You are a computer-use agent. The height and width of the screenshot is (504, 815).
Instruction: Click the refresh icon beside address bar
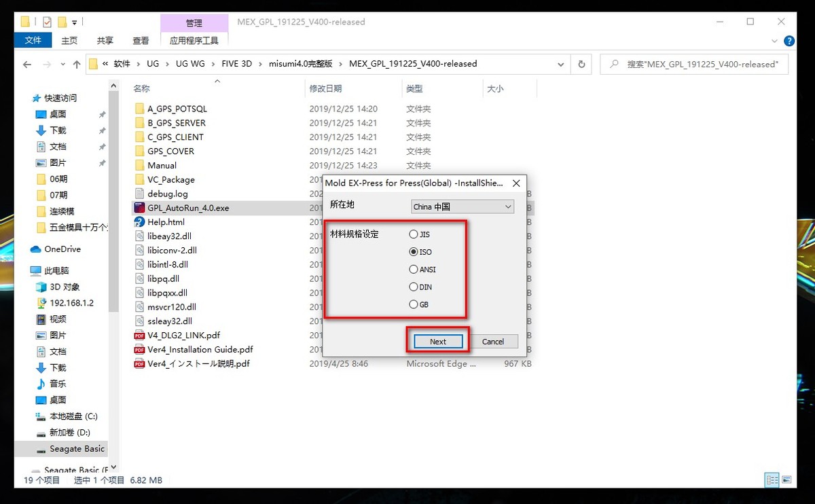(x=581, y=63)
